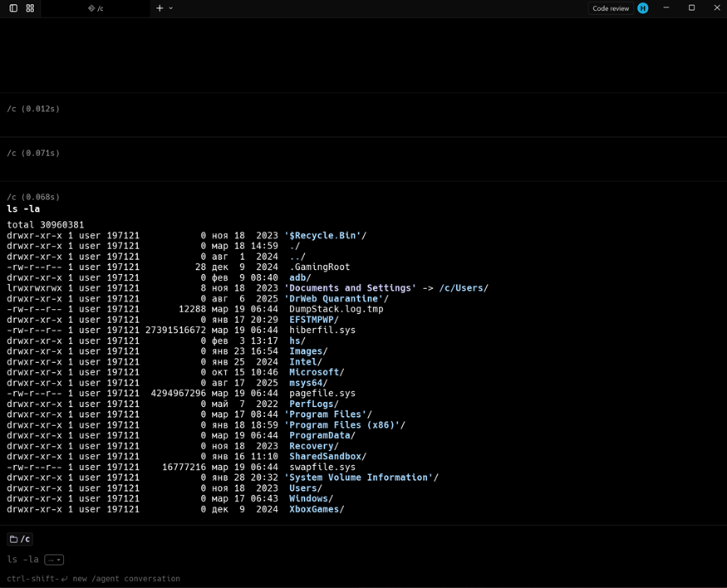Image resolution: width=727 pixels, height=588 pixels.
Task: Expand the new tab options chevron
Action: point(171,8)
